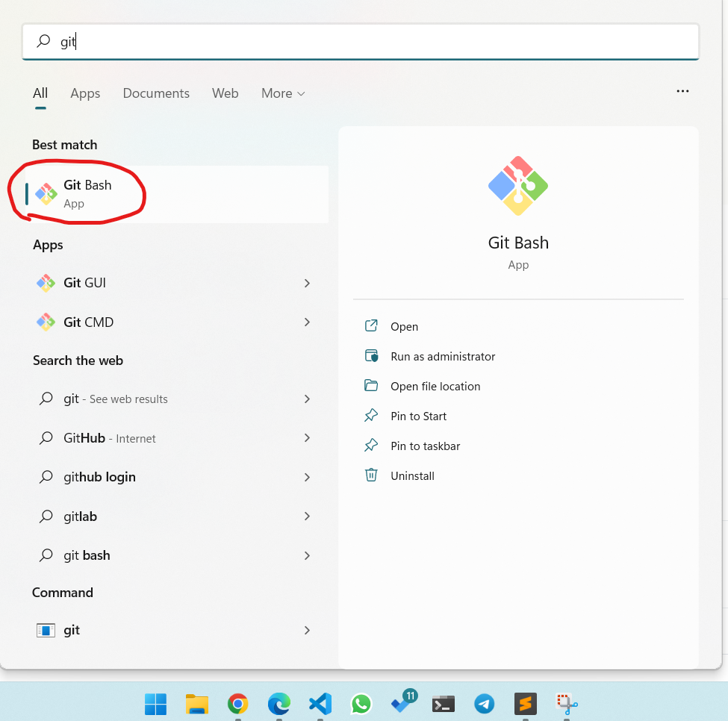728x721 pixels.
Task: Expand the Git CMD result chevron
Action: tap(307, 322)
